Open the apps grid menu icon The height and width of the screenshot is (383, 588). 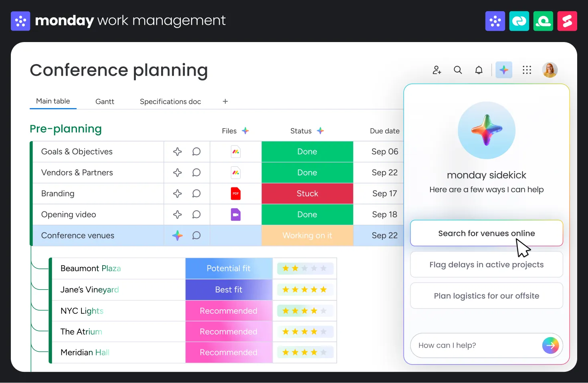point(527,70)
